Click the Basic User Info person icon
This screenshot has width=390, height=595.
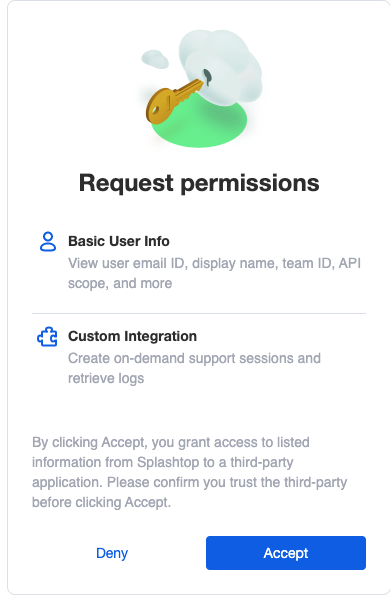click(48, 242)
